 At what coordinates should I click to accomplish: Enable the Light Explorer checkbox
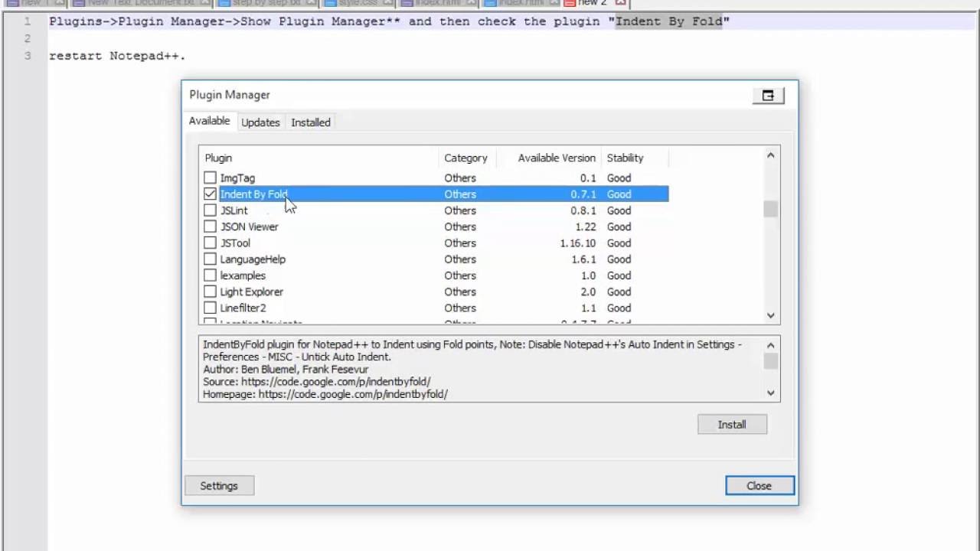click(x=210, y=292)
